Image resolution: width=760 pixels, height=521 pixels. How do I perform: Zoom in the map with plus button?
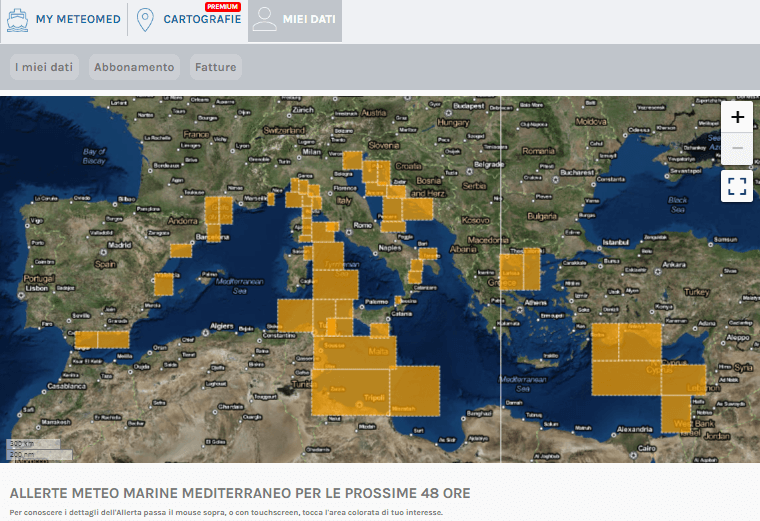tap(737, 117)
